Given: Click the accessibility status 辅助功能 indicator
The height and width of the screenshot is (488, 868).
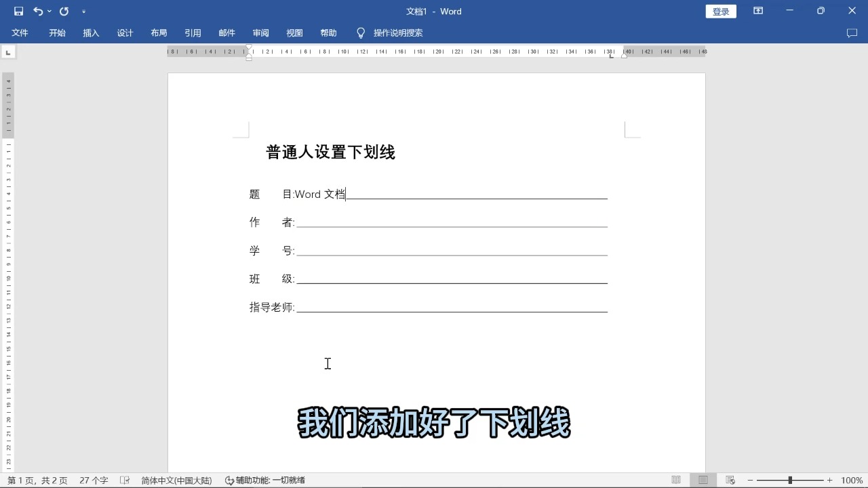Looking at the screenshot, I should click(264, 480).
